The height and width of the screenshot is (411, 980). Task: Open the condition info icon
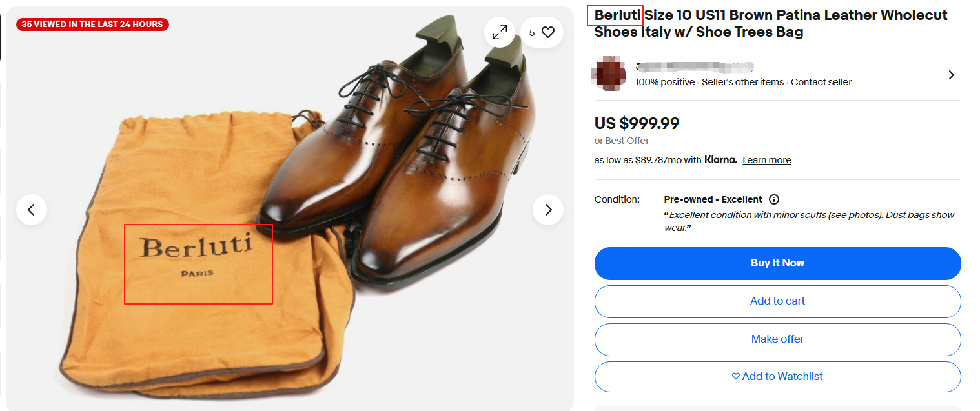(774, 199)
